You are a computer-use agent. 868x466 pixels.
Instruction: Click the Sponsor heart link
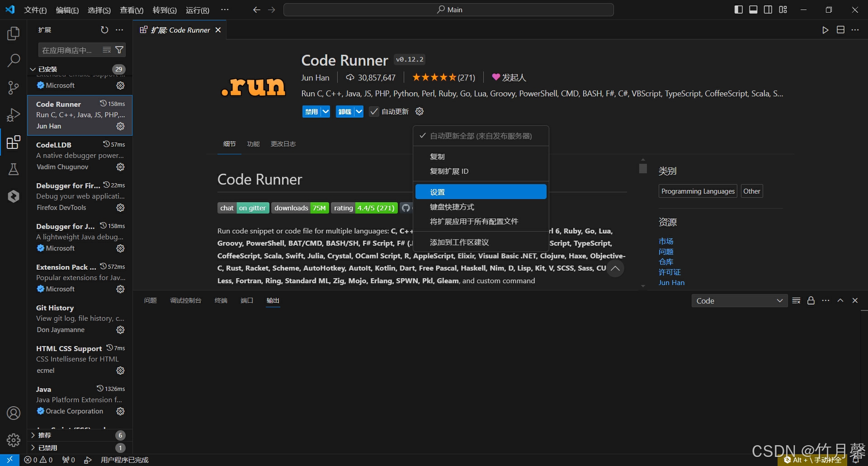(509, 77)
